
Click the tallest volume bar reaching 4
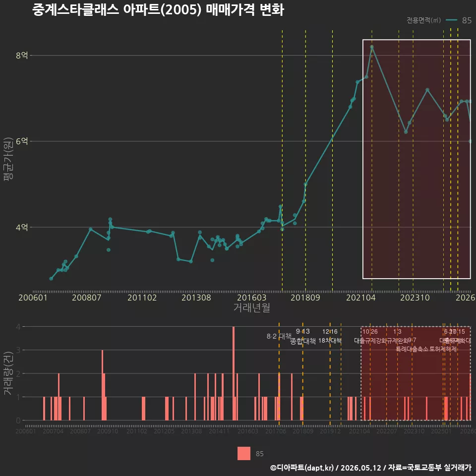coord(234,373)
